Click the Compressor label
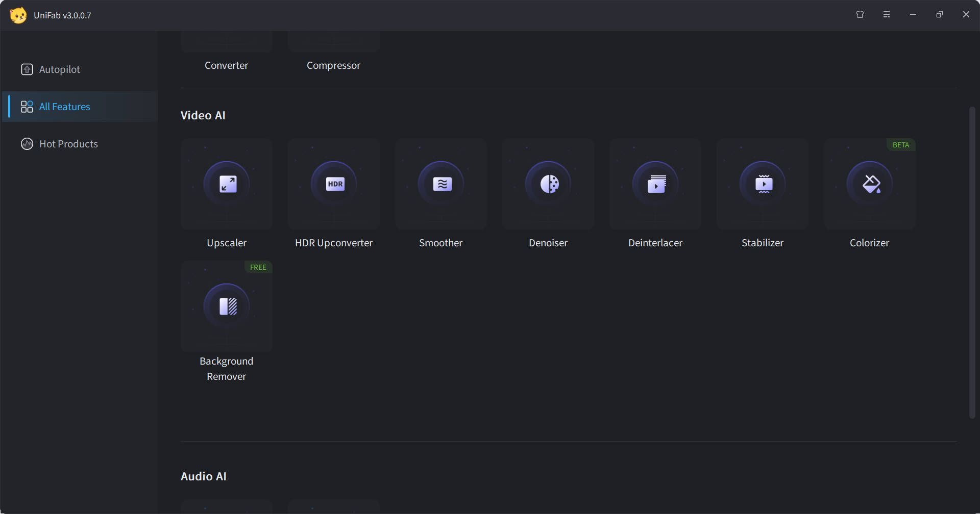 (333, 65)
